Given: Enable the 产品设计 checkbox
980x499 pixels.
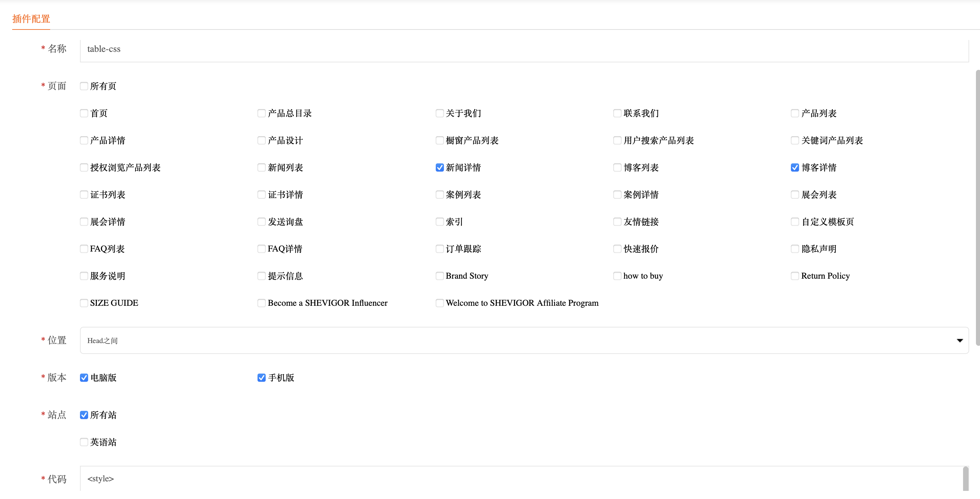Looking at the screenshot, I should tap(262, 140).
